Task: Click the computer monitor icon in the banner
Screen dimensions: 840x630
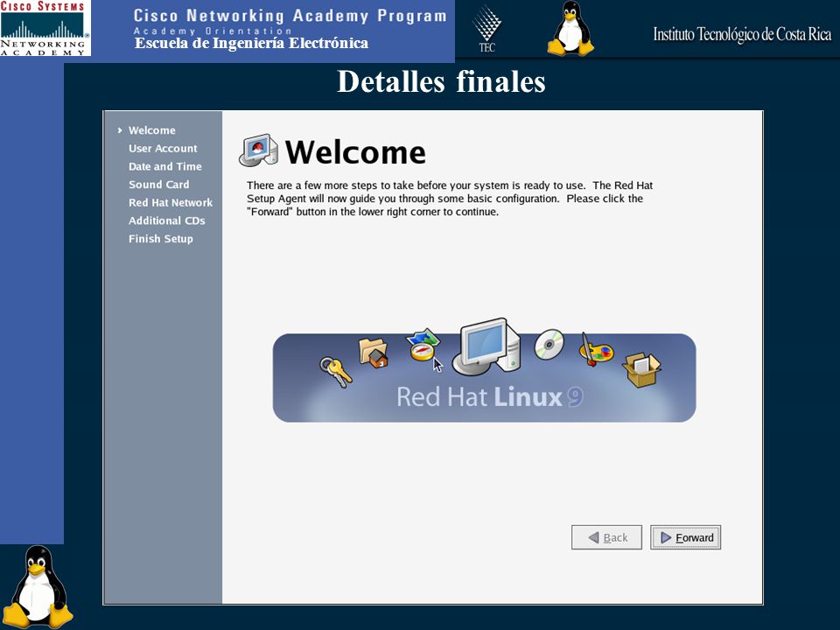Action: pyautogui.click(x=486, y=346)
